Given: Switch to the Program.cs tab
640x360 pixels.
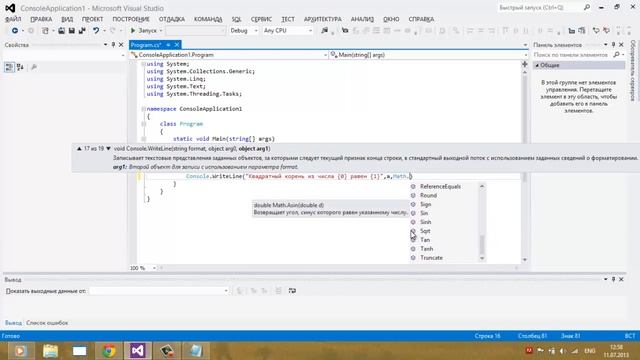Looking at the screenshot, I should tap(146, 45).
